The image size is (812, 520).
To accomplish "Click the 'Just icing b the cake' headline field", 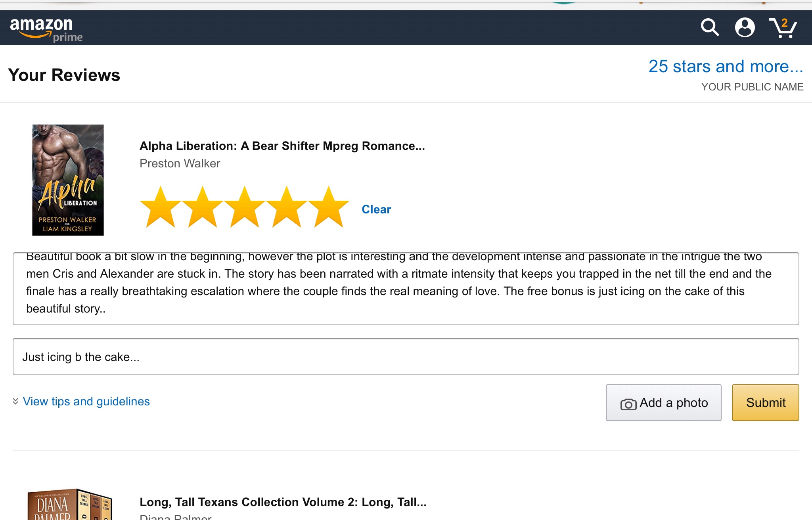I will coord(406,357).
